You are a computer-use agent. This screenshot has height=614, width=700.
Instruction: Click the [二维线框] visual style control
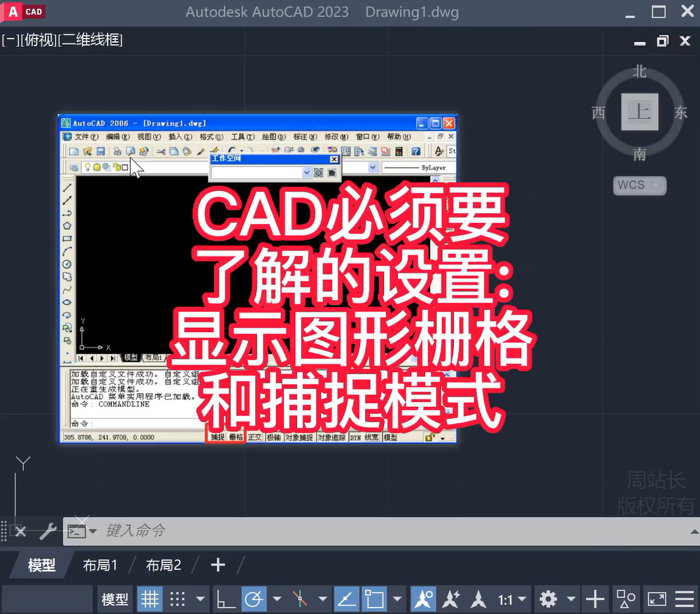[x=90, y=40]
